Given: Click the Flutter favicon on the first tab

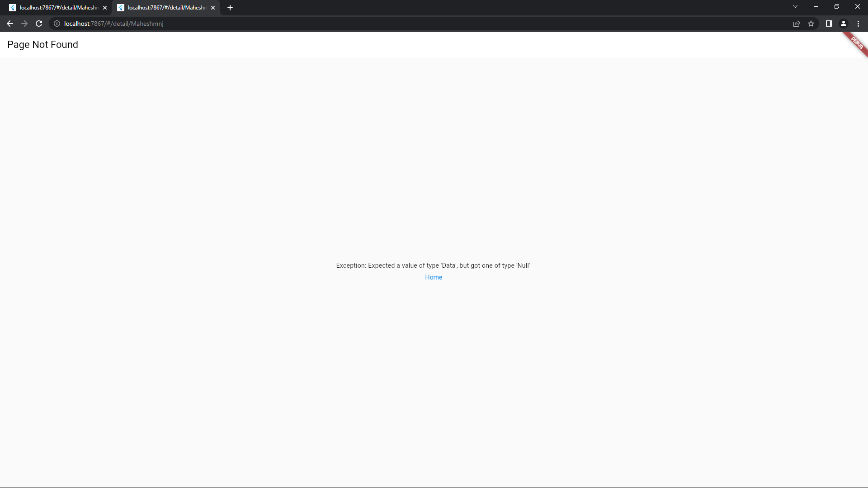Looking at the screenshot, I should [13, 8].
